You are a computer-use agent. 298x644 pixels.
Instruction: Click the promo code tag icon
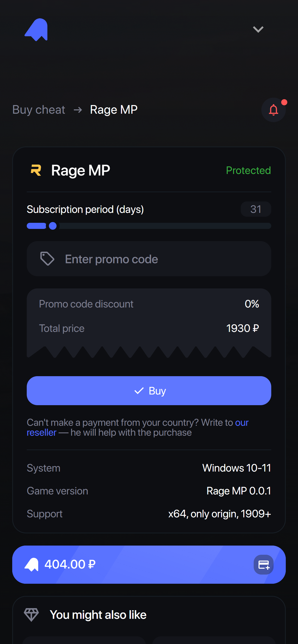point(47,259)
